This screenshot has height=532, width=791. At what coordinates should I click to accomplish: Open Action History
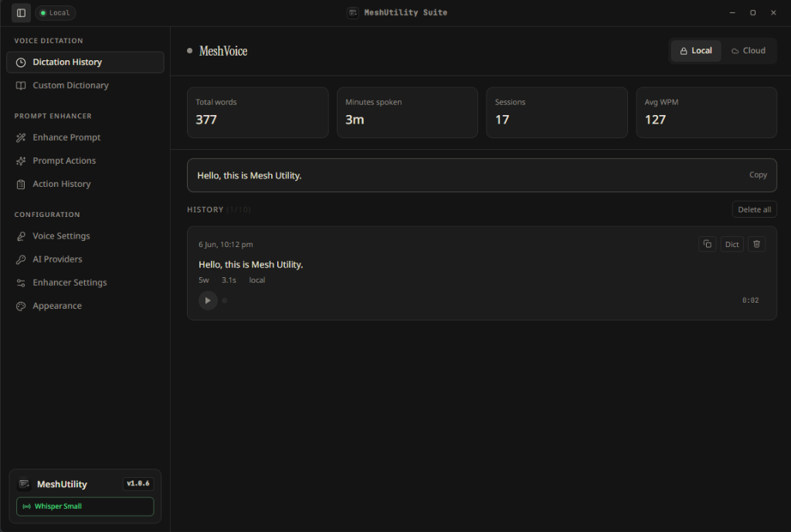(x=85, y=184)
